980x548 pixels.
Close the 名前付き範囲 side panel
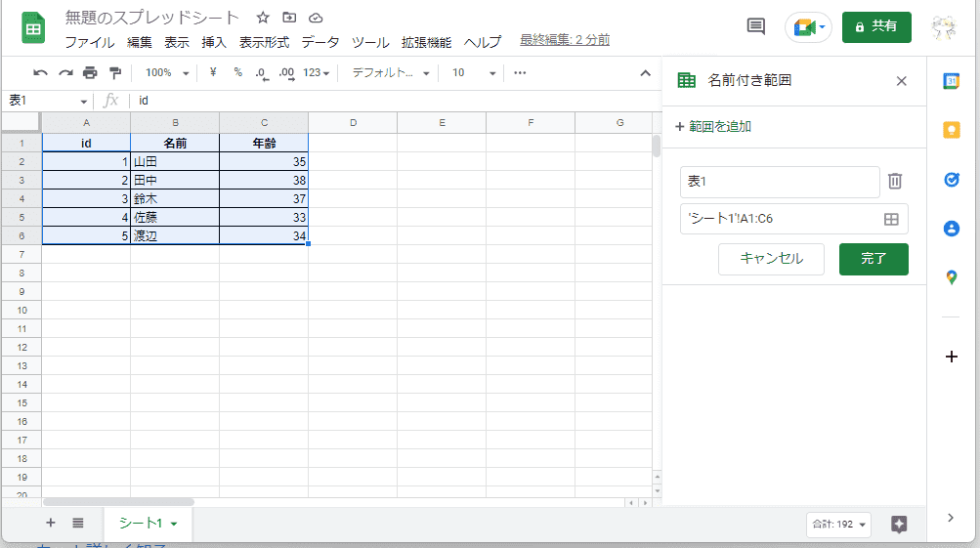coord(901,81)
